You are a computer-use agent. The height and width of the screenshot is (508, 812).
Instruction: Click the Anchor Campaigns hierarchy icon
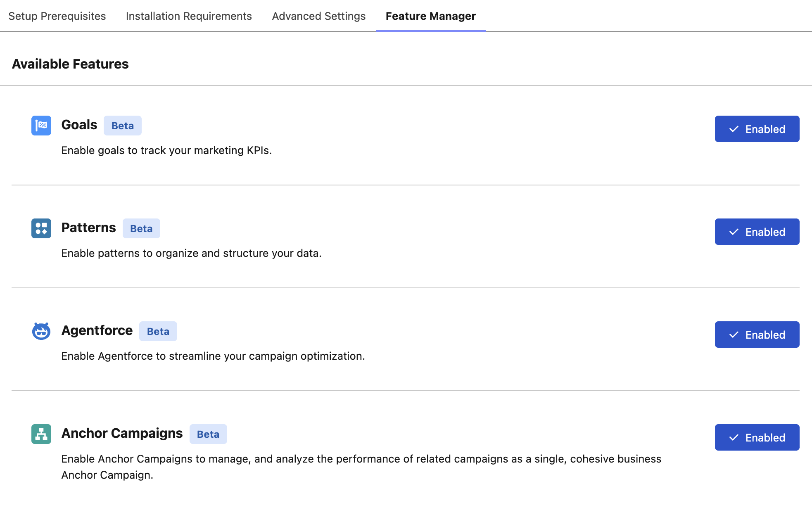(41, 434)
